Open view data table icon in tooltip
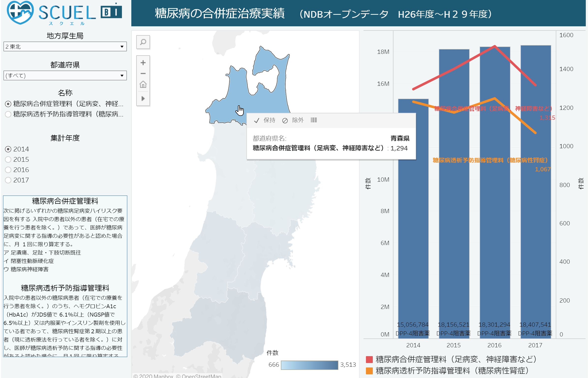588x378 pixels. click(314, 120)
